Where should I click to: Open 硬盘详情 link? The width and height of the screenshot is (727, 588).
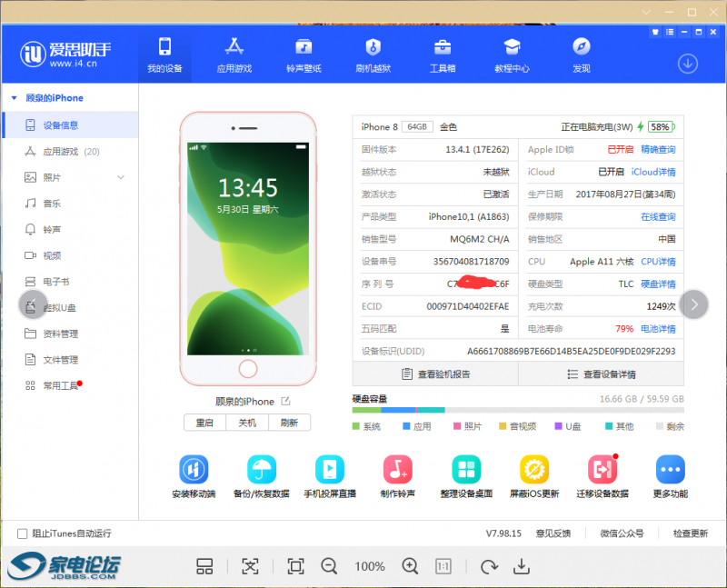pos(658,284)
